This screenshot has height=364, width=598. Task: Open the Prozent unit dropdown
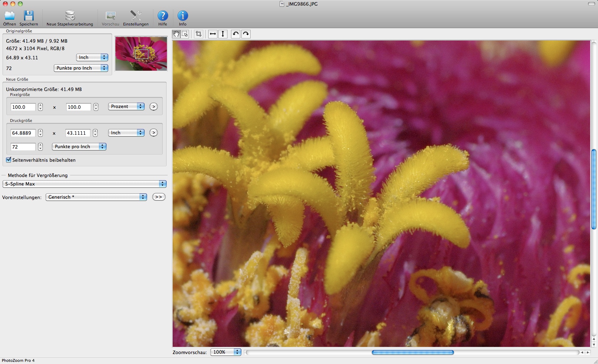pyautogui.click(x=126, y=107)
